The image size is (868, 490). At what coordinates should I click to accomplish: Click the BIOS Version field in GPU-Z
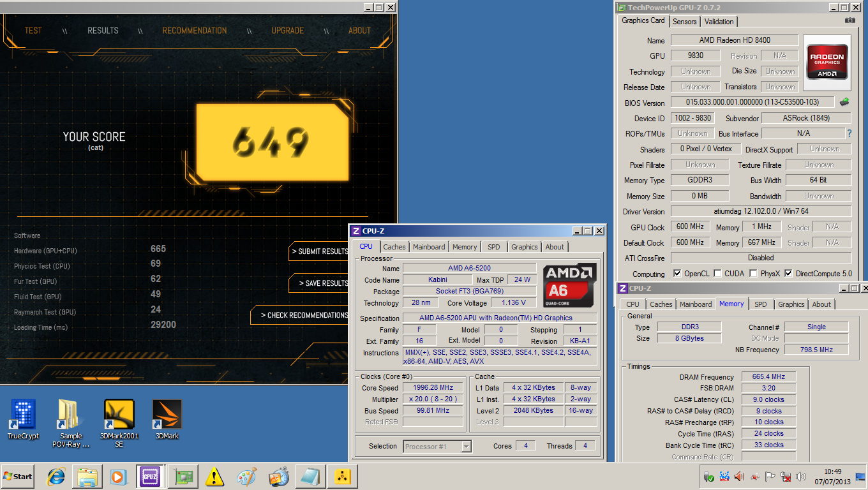pyautogui.click(x=752, y=102)
